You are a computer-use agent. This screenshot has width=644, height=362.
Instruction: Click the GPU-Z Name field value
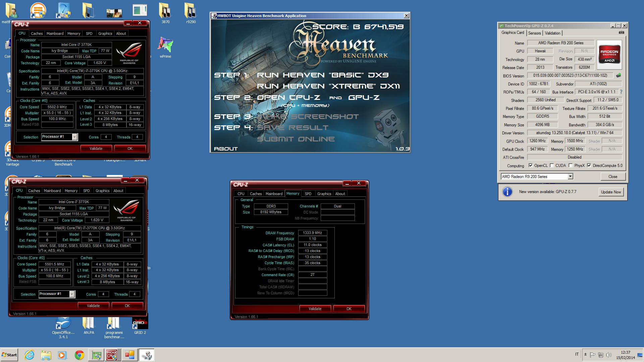[x=560, y=43]
